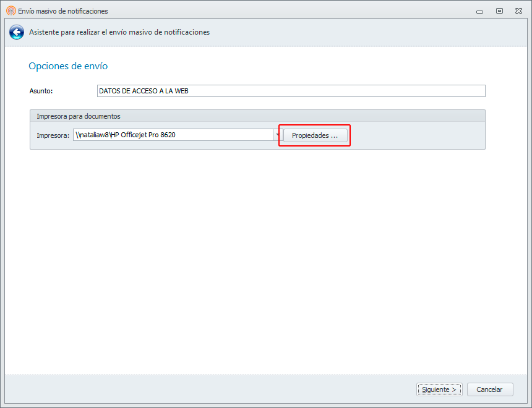Screen dimensions: 532x408
Task: Click the Asistente para realizar el envío title
Action: 119,32
